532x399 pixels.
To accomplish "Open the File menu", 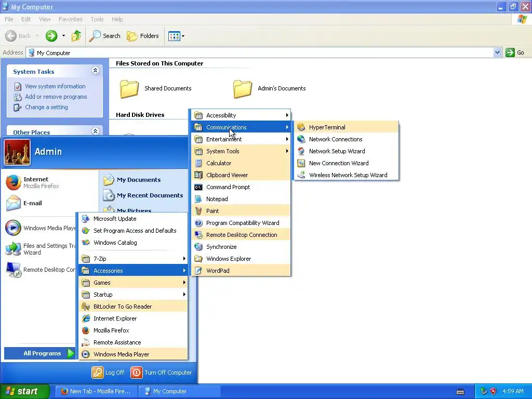I will 9,19.
